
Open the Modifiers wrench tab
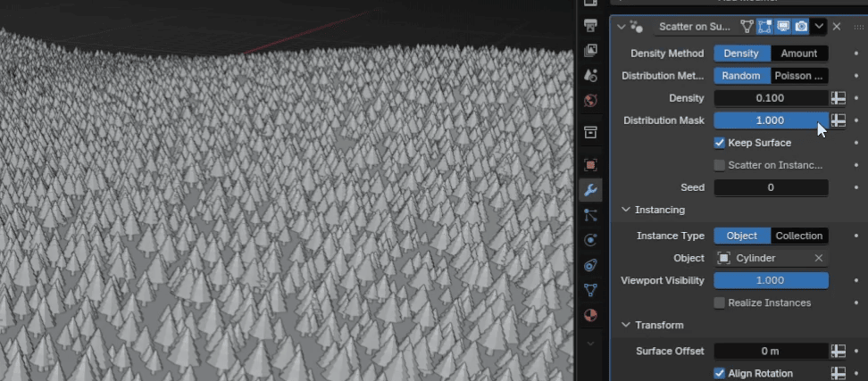(x=590, y=190)
